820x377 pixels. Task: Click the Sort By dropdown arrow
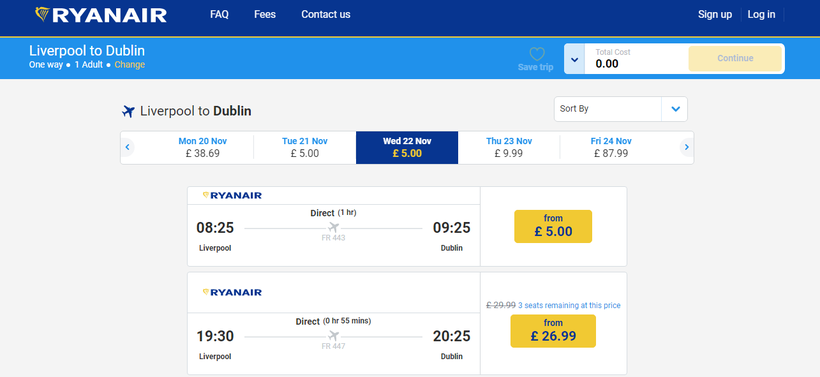[675, 109]
